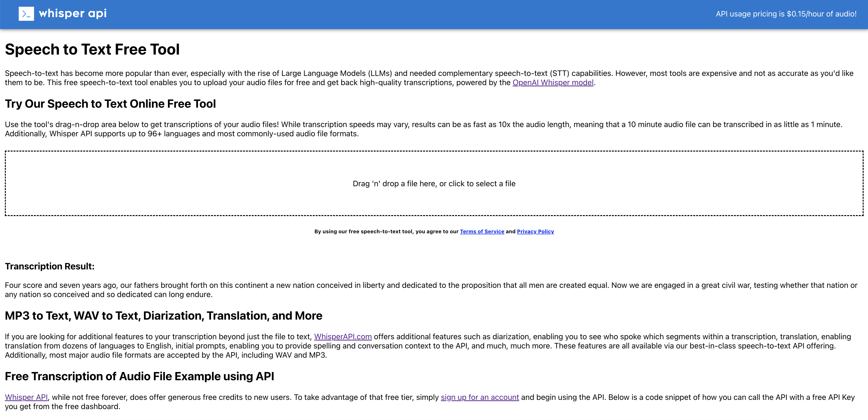Click the "Transcription Result:" label
This screenshot has width=868, height=420.
(x=49, y=266)
